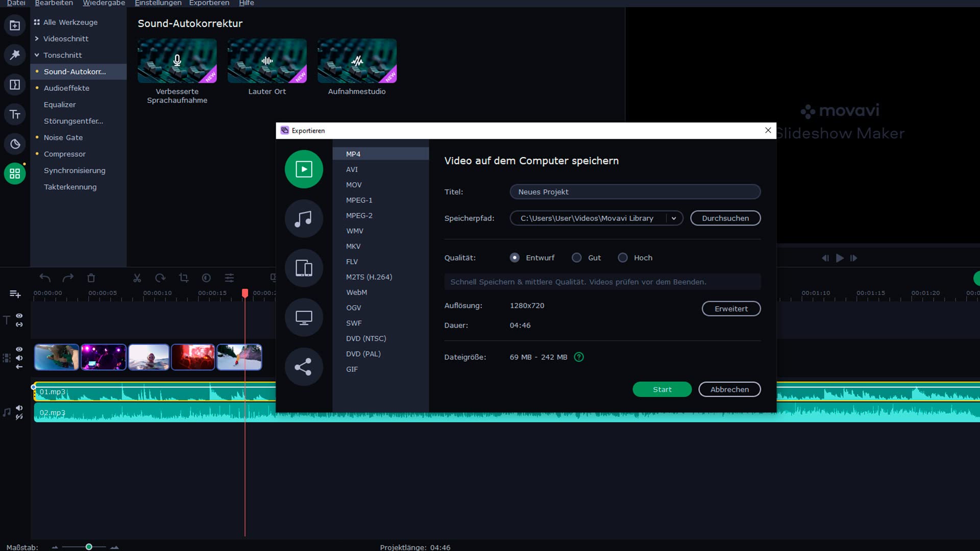Select export for devices icon
The image size is (980, 551).
304,268
